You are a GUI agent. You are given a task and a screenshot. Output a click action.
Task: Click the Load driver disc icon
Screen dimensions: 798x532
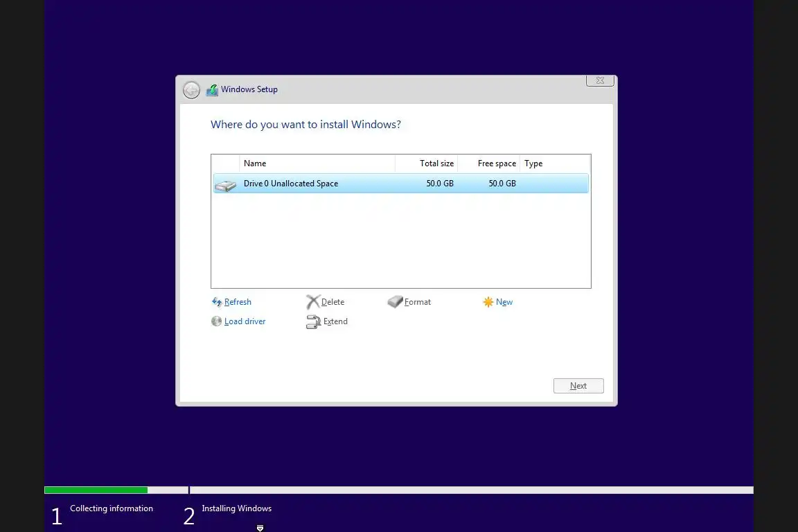(216, 321)
